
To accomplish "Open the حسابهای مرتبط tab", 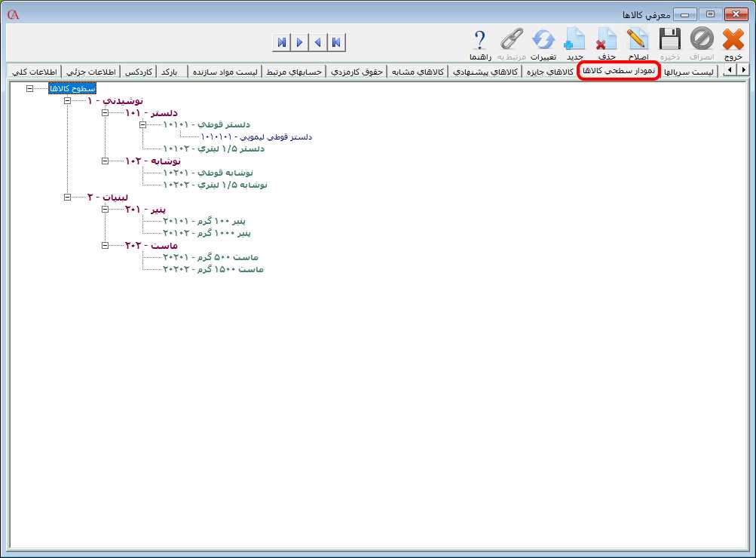I will tap(293, 72).
